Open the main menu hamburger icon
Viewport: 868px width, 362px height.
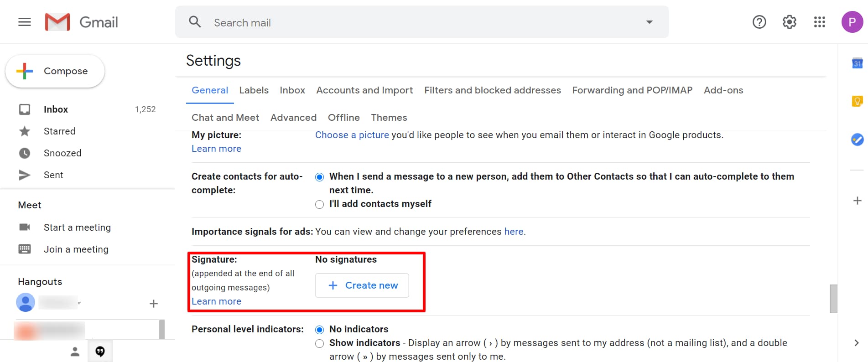[x=25, y=22]
